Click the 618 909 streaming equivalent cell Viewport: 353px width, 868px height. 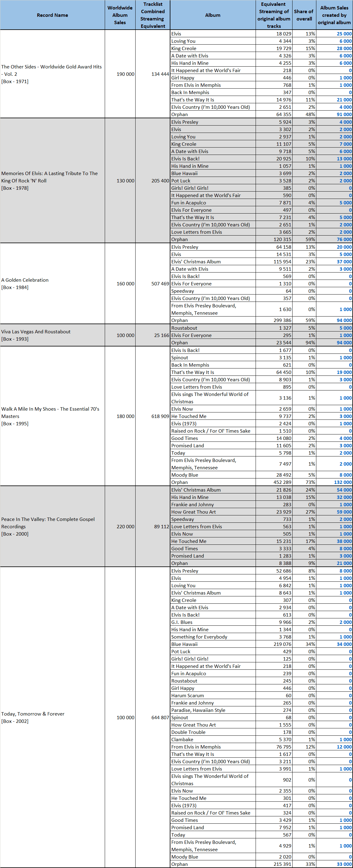[x=153, y=416]
